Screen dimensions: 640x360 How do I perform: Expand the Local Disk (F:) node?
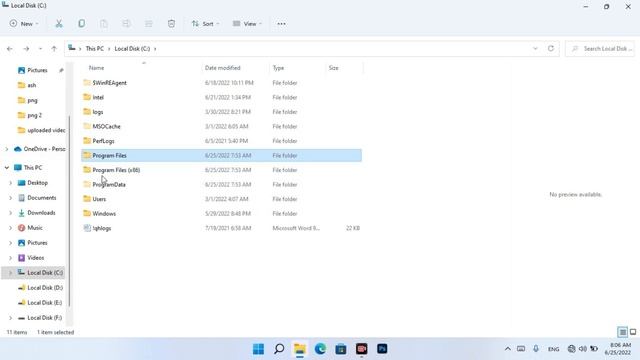point(11,318)
